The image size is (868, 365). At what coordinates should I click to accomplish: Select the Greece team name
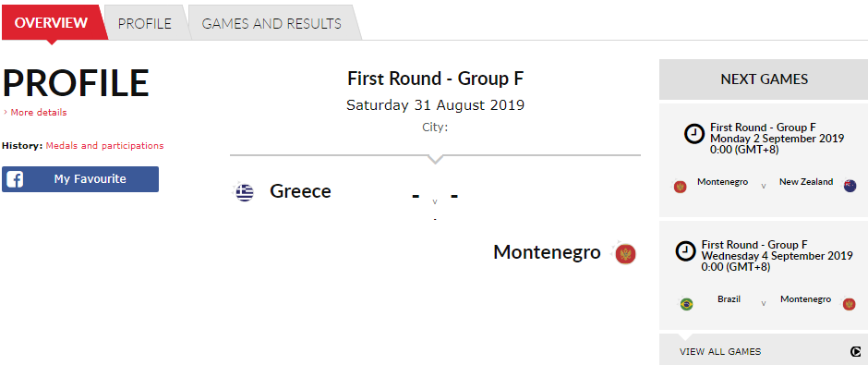click(x=301, y=191)
